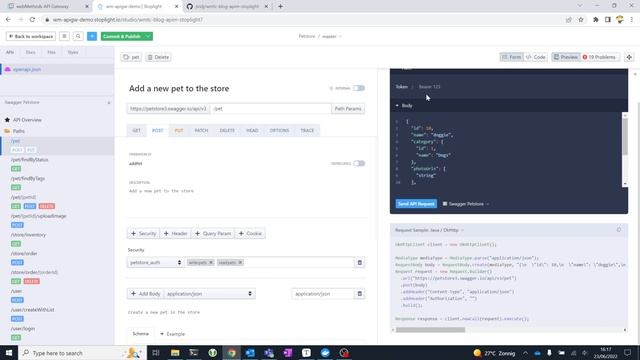Open the petstore_auth security dropdown
The image size is (640, 360).
pyautogui.click(x=156, y=262)
